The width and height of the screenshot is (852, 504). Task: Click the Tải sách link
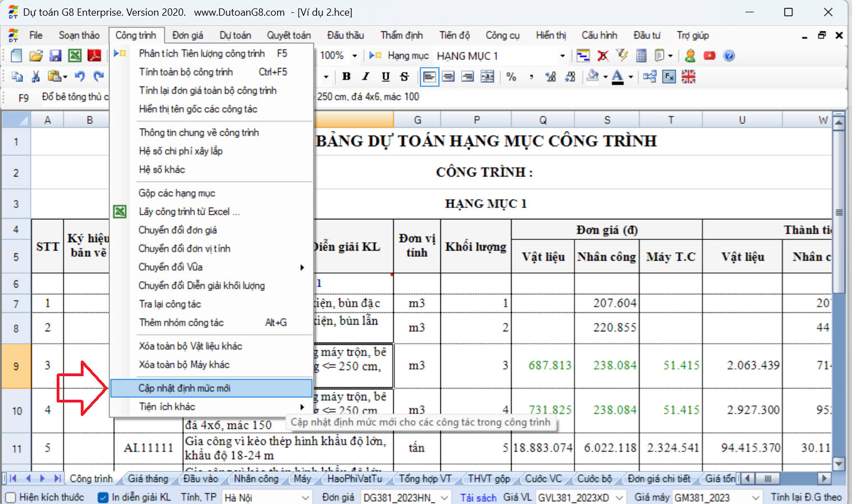[x=478, y=497]
